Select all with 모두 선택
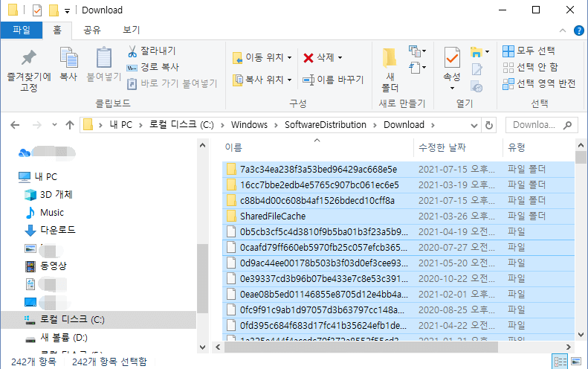This screenshot has width=588, height=369. tap(529, 51)
